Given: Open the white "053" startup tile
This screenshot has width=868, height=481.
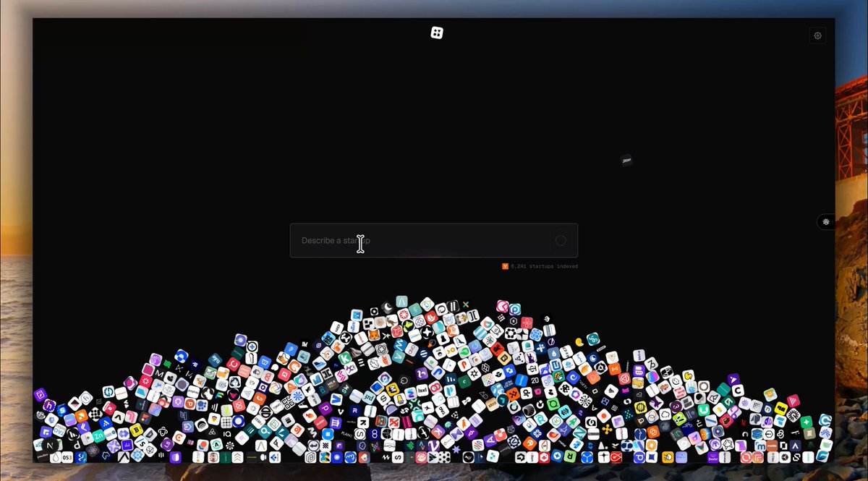Looking at the screenshot, I should pyautogui.click(x=67, y=457).
